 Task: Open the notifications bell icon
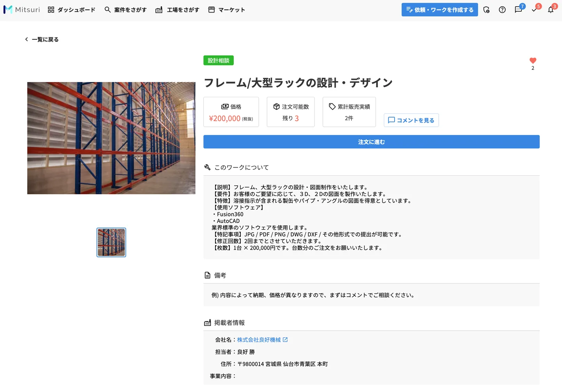coord(551,9)
